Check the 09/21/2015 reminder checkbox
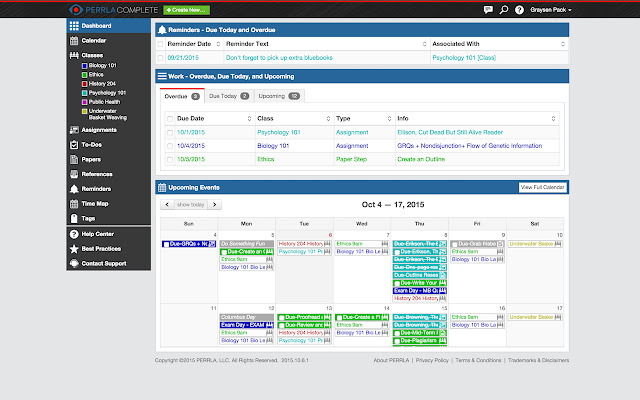This screenshot has height=400, width=640. 169,59
